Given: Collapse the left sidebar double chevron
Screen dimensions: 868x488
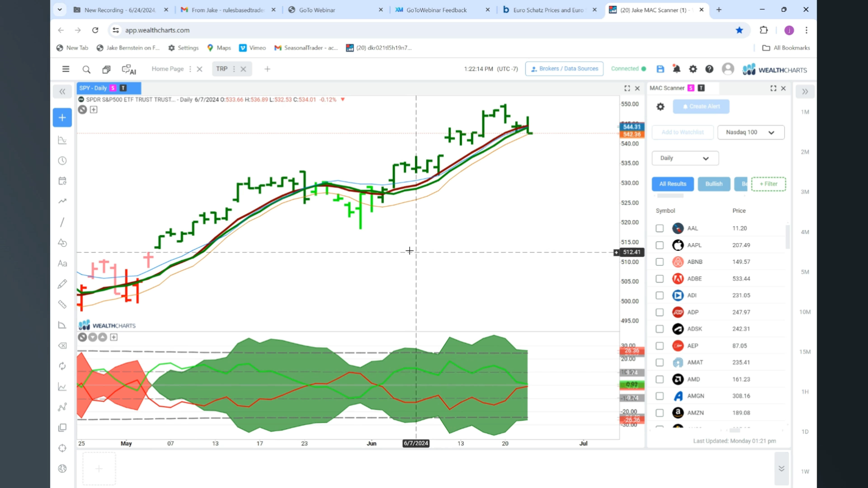Looking at the screenshot, I should click(62, 92).
